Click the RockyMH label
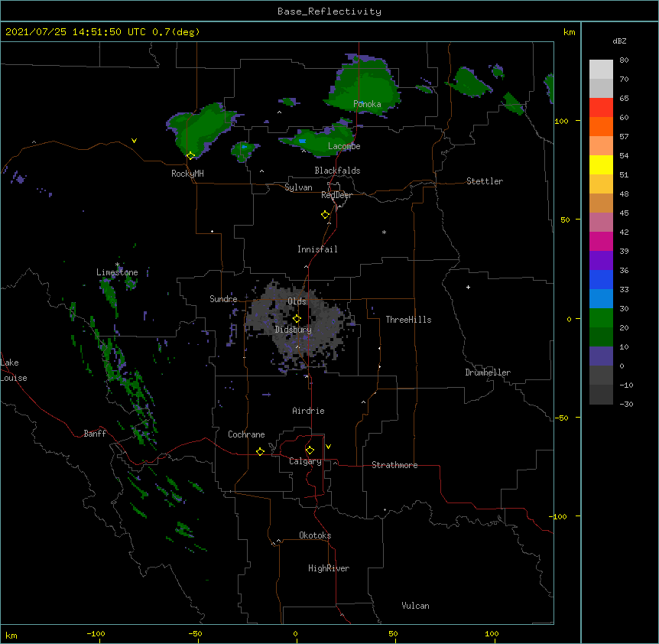This screenshot has height=644, width=659. [187, 174]
